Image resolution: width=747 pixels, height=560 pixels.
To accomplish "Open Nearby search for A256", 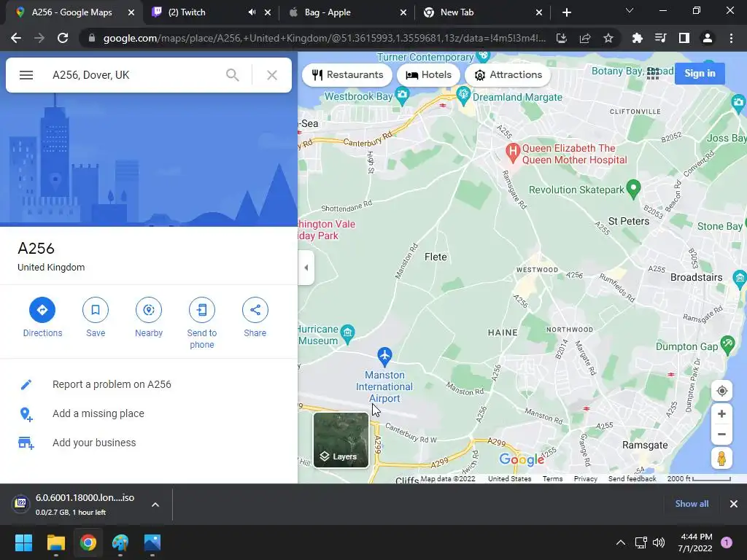I will click(149, 310).
